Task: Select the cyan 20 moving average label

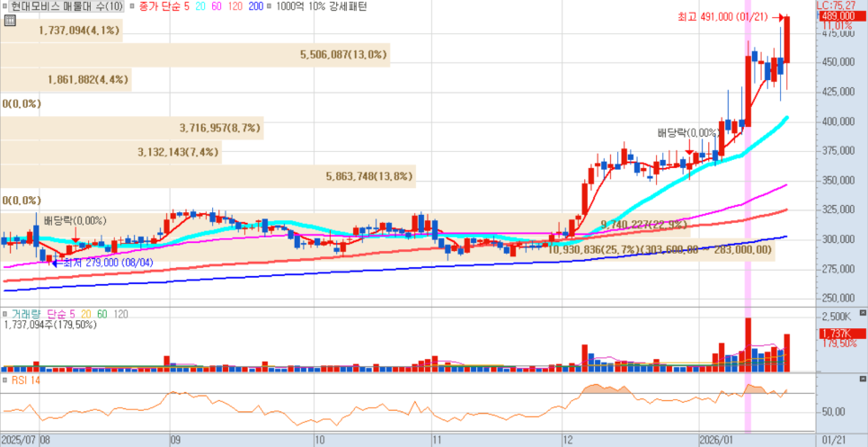Action: point(201,6)
